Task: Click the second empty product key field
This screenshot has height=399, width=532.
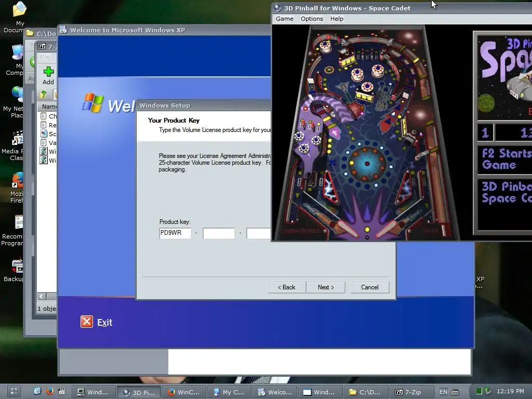Action: [x=219, y=233]
